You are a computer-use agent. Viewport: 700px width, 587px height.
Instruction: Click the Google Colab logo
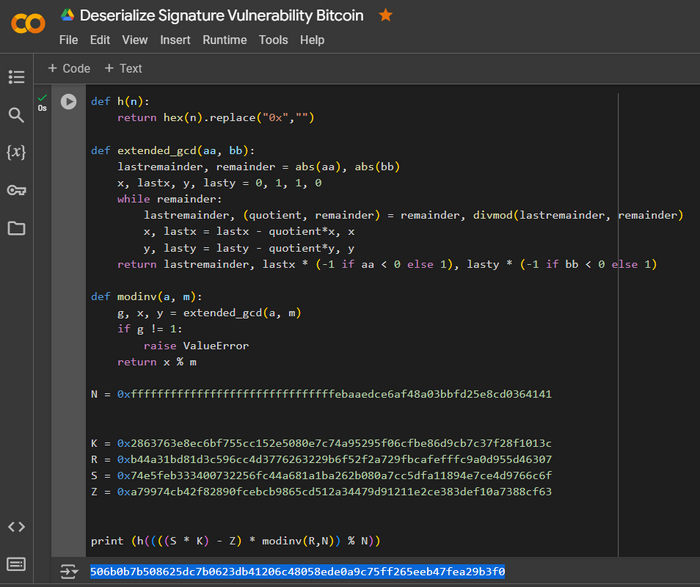(x=26, y=23)
